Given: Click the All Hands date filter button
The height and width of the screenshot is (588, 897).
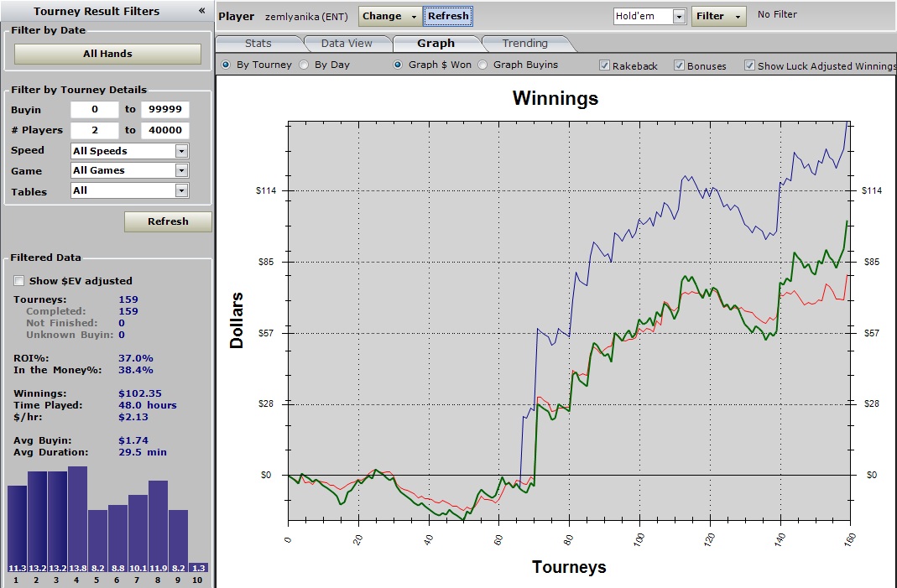Looking at the screenshot, I should (x=107, y=54).
